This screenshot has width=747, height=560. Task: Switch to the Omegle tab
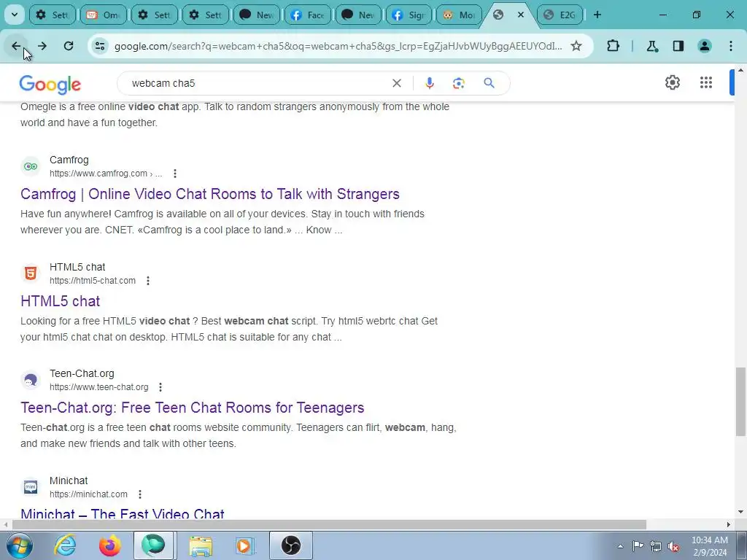coord(104,15)
